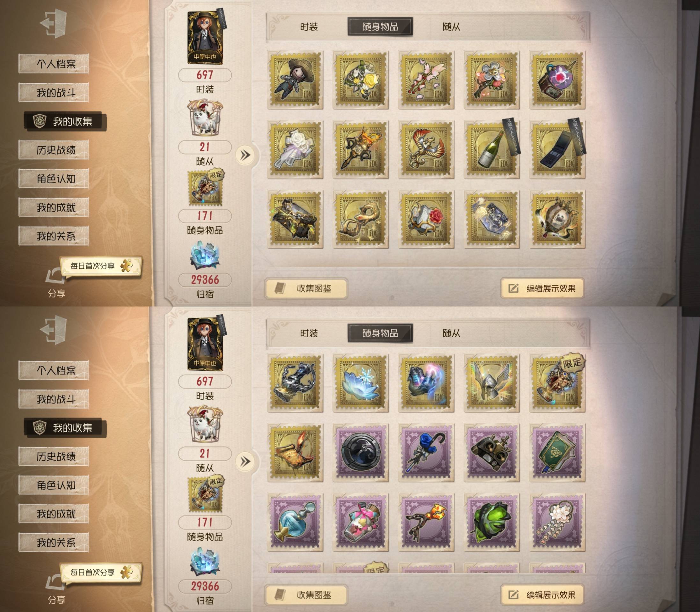
Task: Select the green book accessory stamp
Action: (x=557, y=453)
